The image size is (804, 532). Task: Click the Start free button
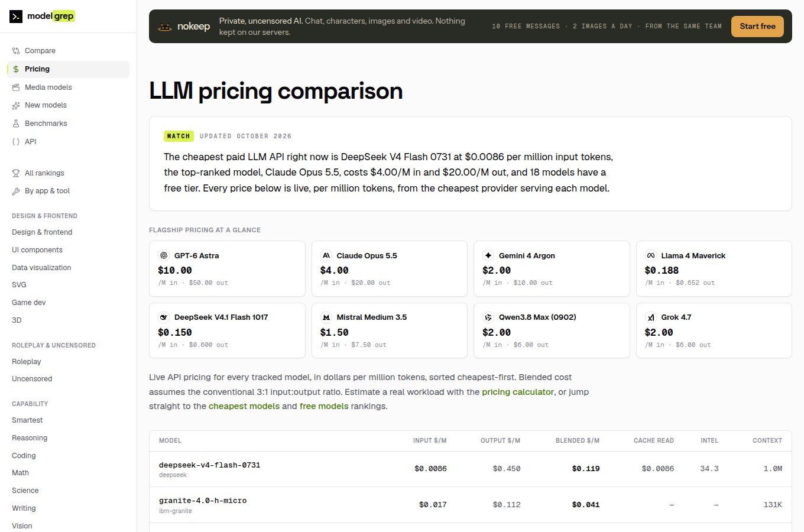click(757, 27)
